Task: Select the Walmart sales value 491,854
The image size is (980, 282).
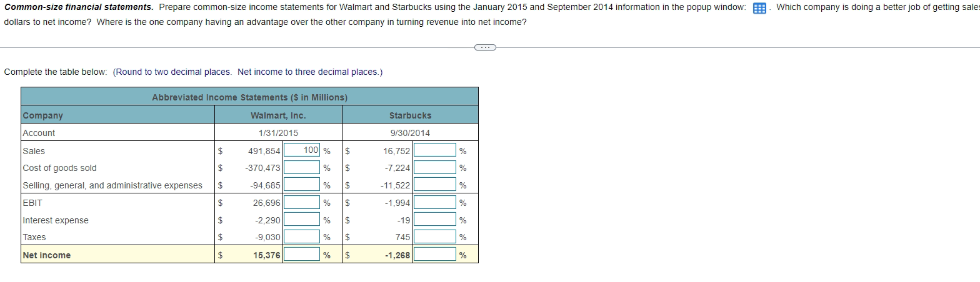Action: pos(264,151)
